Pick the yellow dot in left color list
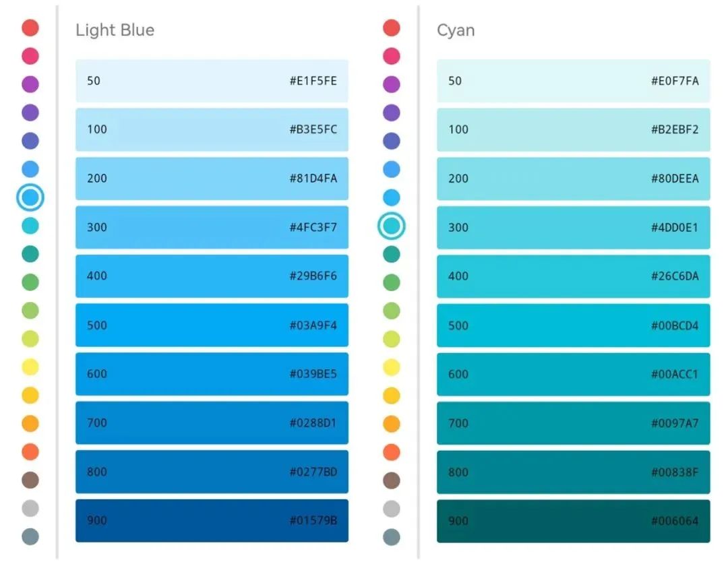Screen dimensions: 728x564 pyautogui.click(x=30, y=367)
